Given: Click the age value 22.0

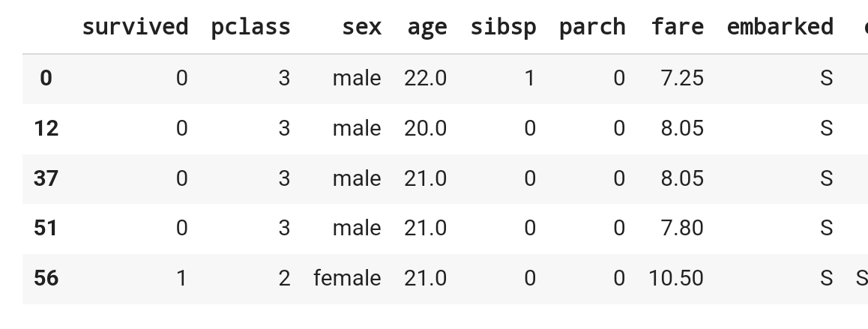Looking at the screenshot, I should click(425, 79).
